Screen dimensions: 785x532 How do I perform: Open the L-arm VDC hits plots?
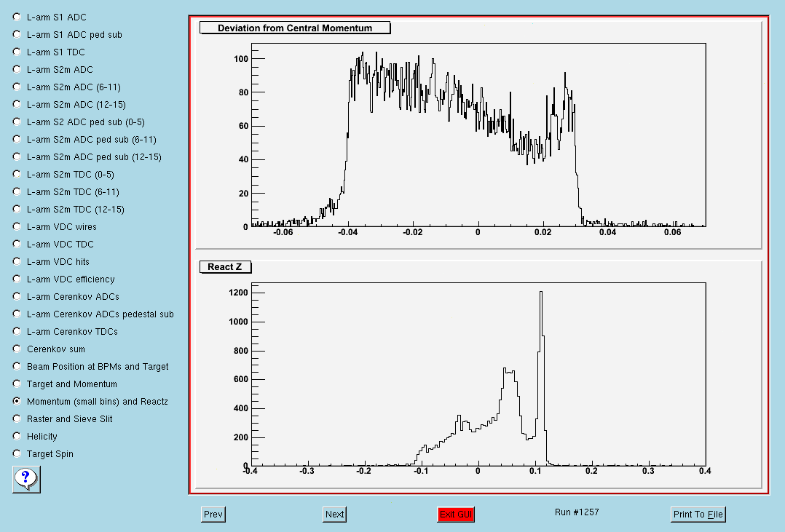click(x=17, y=262)
